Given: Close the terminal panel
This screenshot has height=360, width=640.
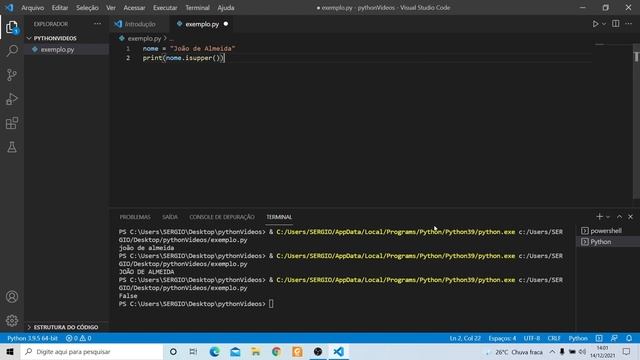Looking at the screenshot, I should (x=630, y=217).
